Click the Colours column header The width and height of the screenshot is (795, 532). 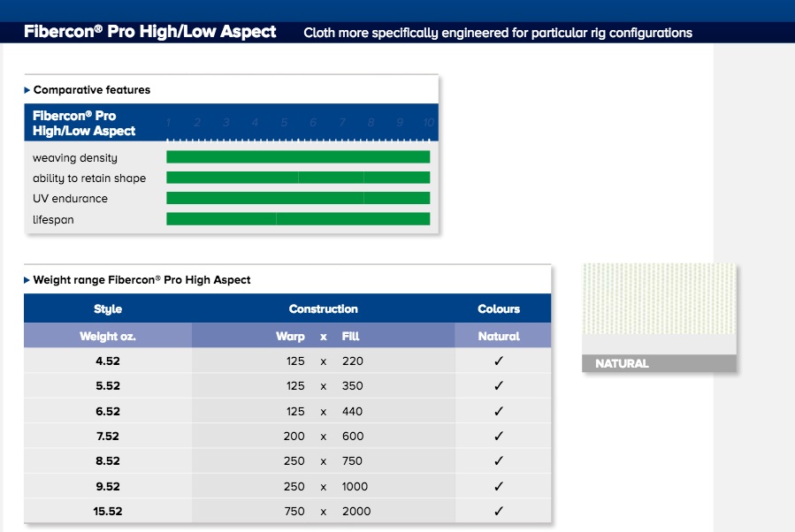499,309
